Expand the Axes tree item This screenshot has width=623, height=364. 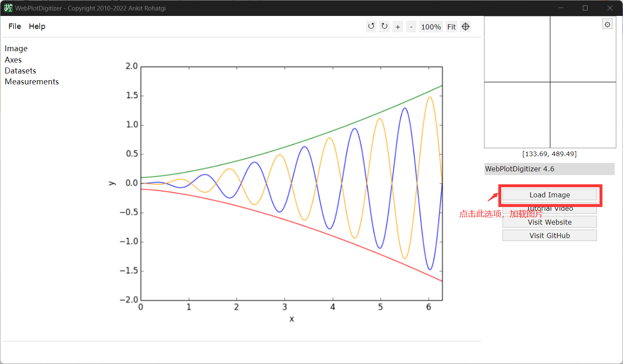click(13, 60)
